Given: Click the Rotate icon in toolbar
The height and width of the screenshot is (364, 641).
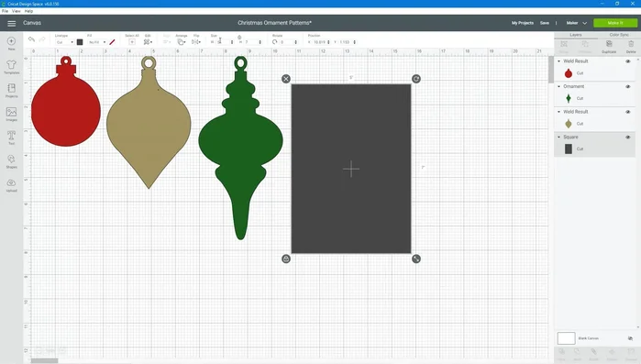Looking at the screenshot, I should coord(275,42).
